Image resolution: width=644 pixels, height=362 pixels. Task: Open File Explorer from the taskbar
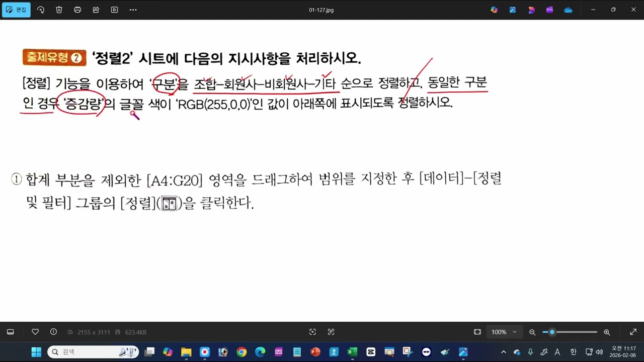tap(186, 352)
